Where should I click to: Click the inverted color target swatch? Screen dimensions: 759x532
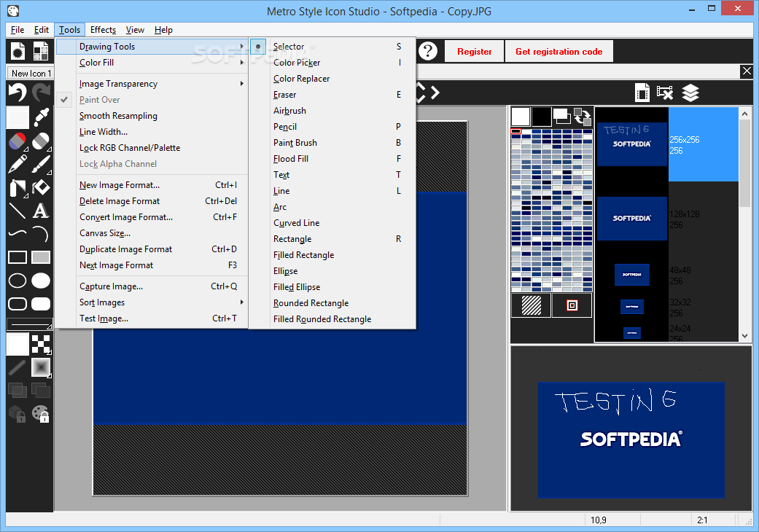coord(572,305)
